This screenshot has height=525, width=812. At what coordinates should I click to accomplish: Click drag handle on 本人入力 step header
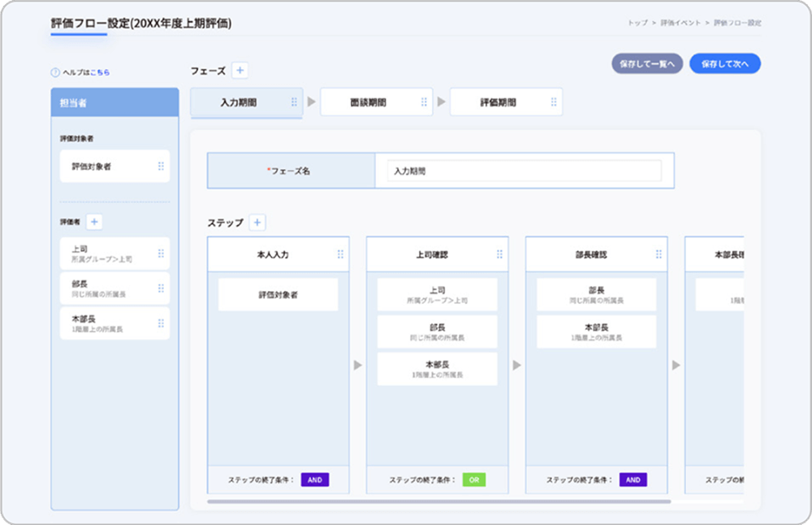[x=340, y=254]
